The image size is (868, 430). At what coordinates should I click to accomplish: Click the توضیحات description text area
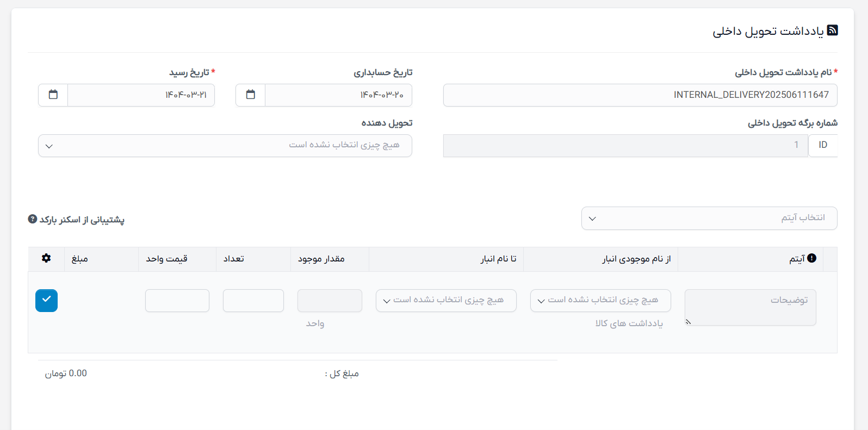pyautogui.click(x=751, y=308)
